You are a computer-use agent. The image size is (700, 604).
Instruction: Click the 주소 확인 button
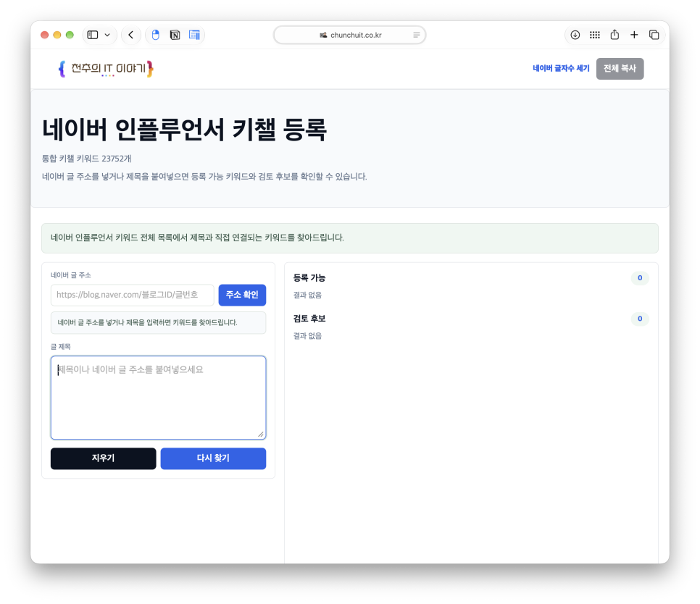pos(242,295)
